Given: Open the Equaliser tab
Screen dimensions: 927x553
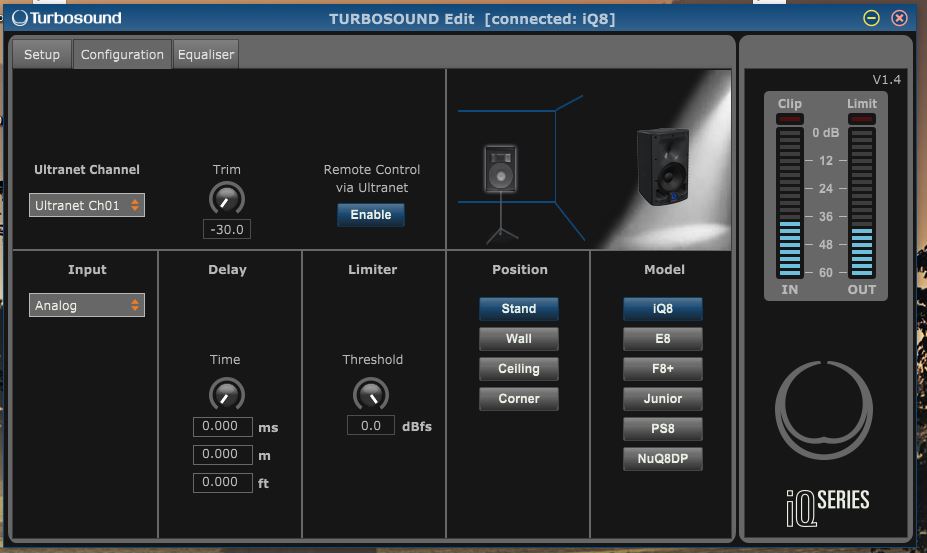Looking at the screenshot, I should coord(206,54).
